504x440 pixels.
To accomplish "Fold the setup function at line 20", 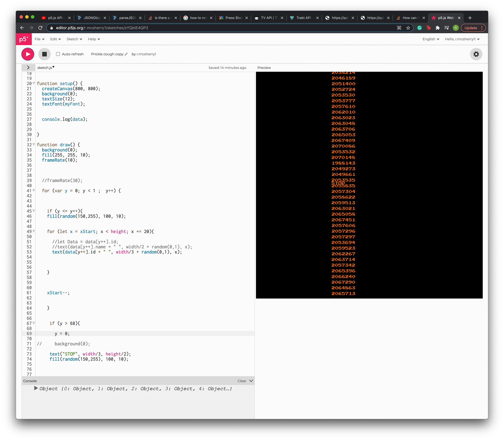I will 34,83.
